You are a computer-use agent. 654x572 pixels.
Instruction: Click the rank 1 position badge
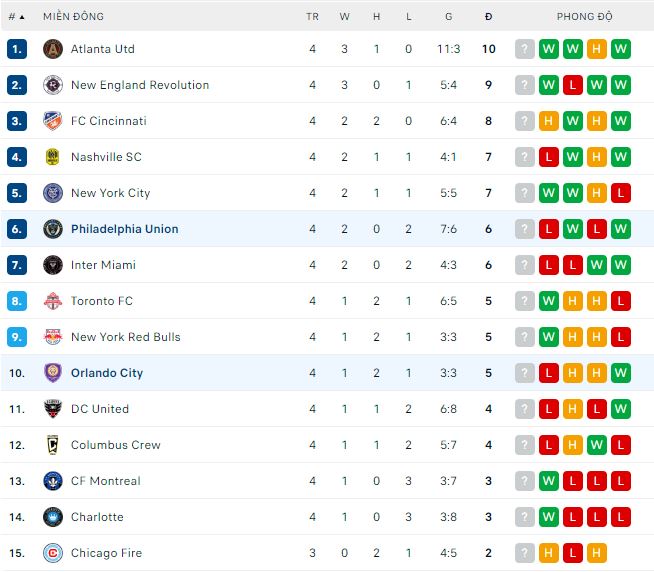click(x=16, y=49)
